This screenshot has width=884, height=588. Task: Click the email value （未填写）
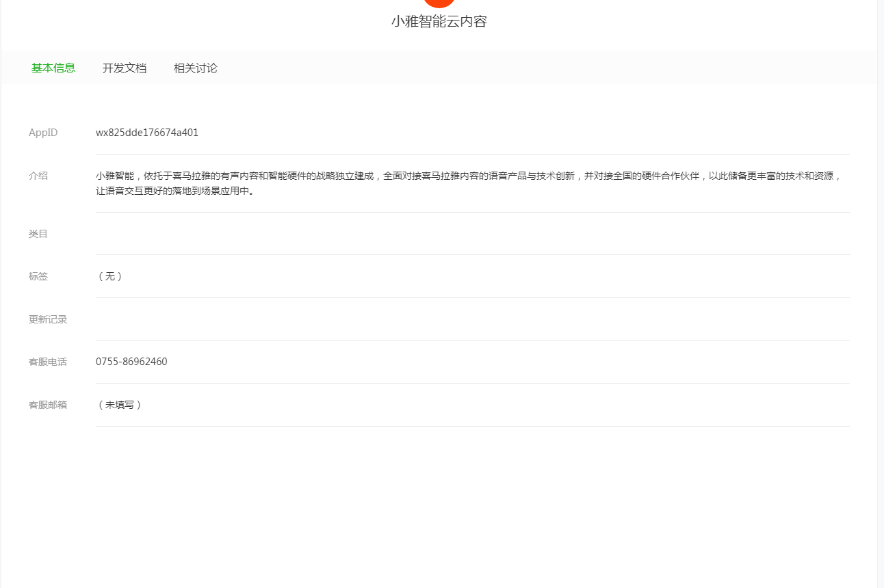pos(120,405)
